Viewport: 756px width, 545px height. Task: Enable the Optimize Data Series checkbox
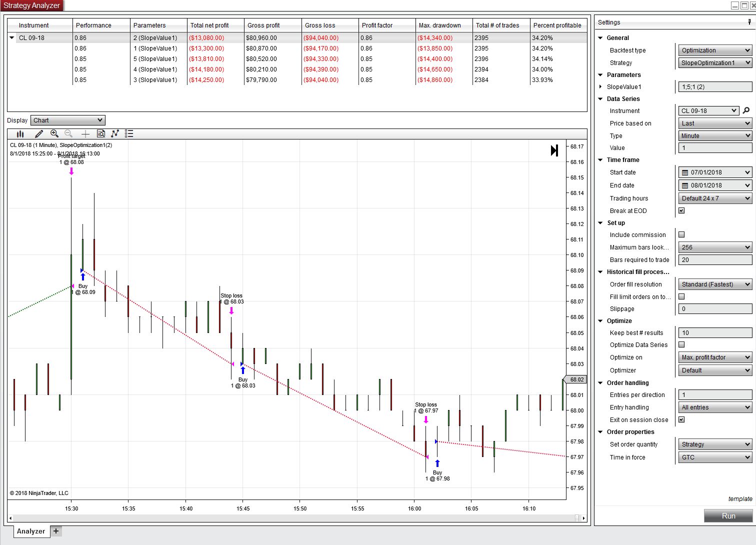681,344
